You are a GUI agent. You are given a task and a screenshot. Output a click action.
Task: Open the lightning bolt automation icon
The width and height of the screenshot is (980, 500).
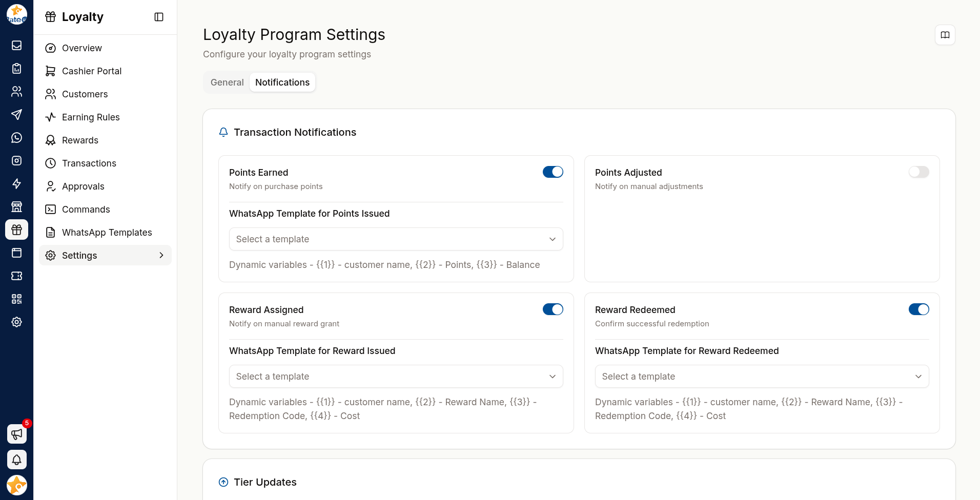[x=17, y=184]
